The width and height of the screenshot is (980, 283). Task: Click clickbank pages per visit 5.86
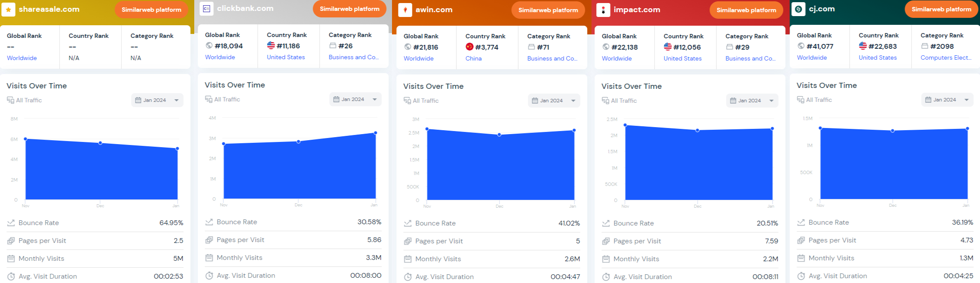pyautogui.click(x=374, y=240)
